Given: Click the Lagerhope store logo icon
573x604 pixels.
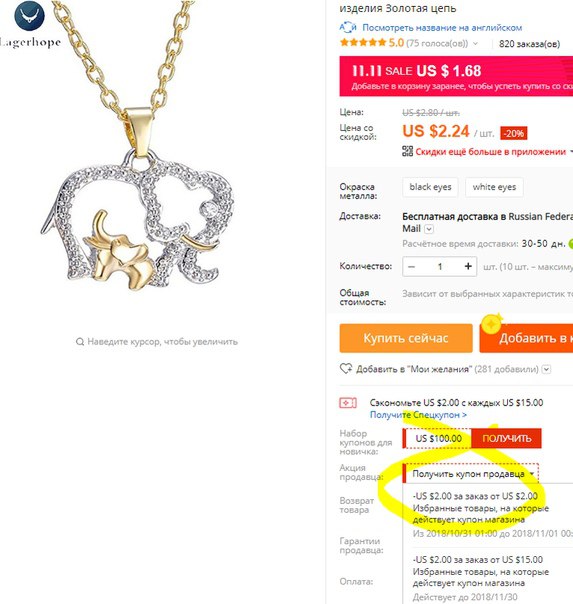Looking at the screenshot, I should click(x=29, y=15).
